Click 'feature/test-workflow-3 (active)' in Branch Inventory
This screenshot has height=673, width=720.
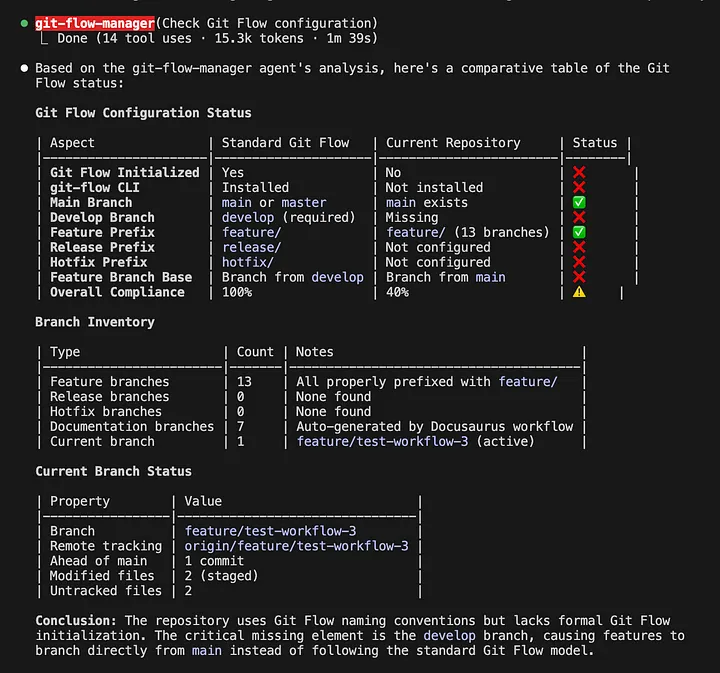click(416, 441)
